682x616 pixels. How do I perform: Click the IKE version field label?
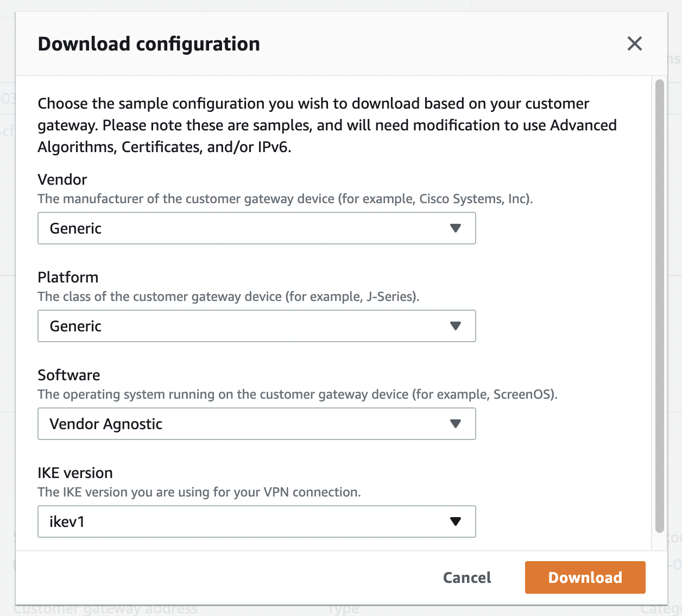point(75,473)
